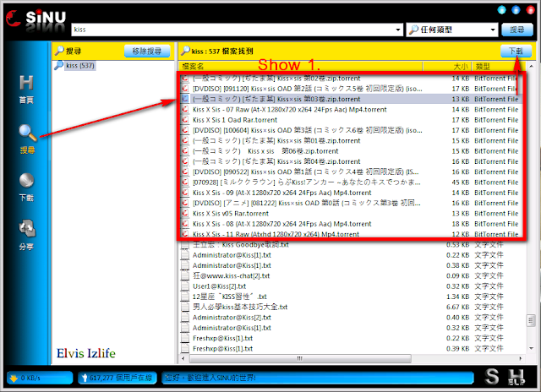This screenshot has height=392, width=541.
Task: Click text file icon for 王立宏 Kiss Goodbye
Action: tap(185, 245)
